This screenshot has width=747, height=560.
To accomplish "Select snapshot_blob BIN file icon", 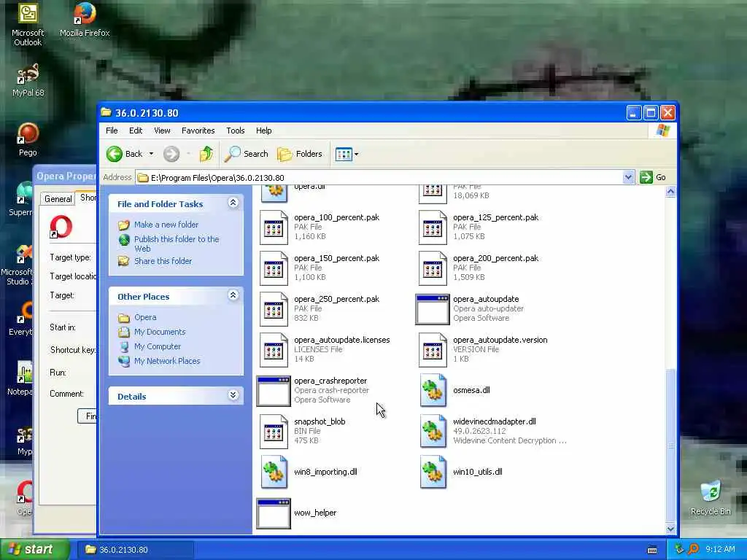I will [274, 432].
